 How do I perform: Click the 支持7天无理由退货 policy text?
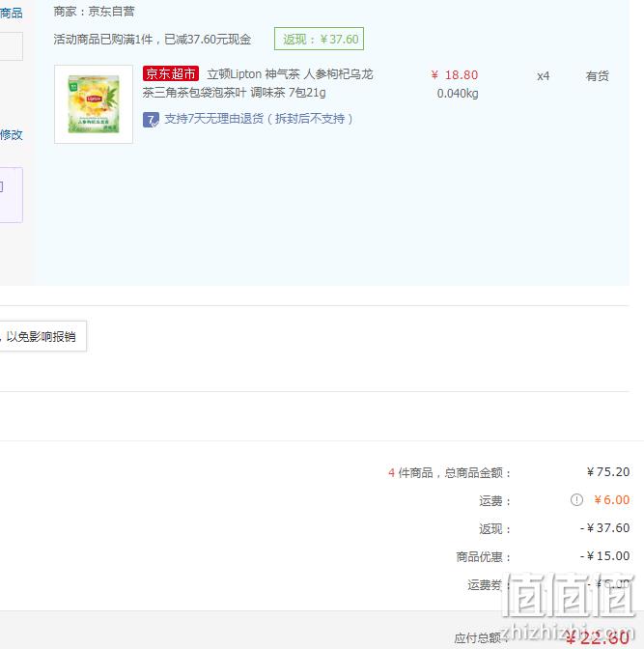[259, 119]
